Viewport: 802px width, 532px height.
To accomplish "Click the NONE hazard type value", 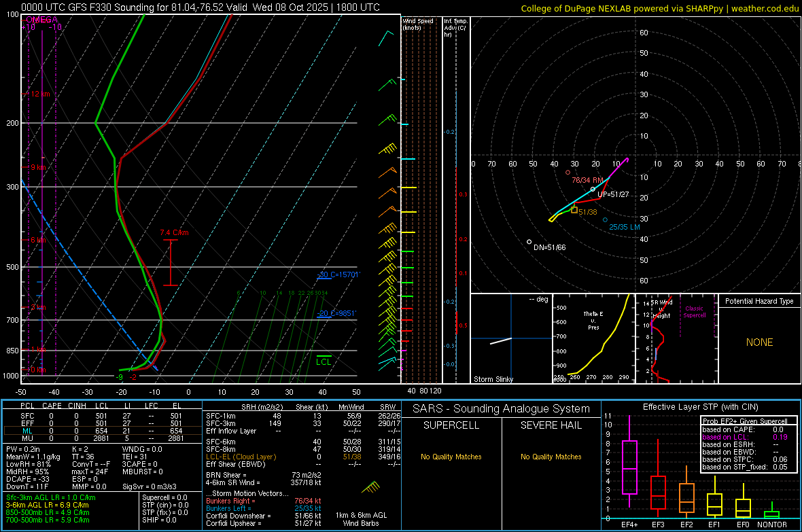I will point(759,342).
